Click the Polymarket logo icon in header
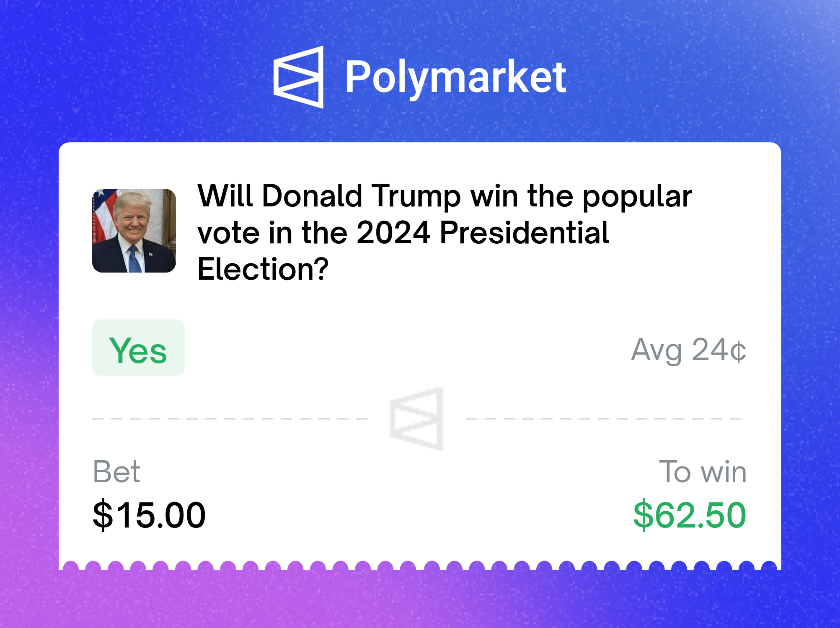This screenshot has width=840, height=628. tap(298, 77)
